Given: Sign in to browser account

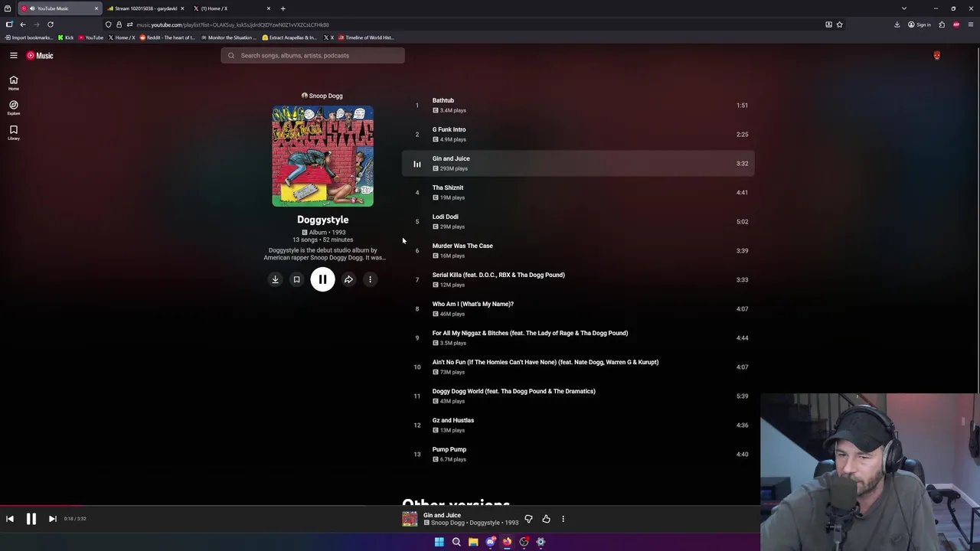Looking at the screenshot, I should click(x=920, y=24).
